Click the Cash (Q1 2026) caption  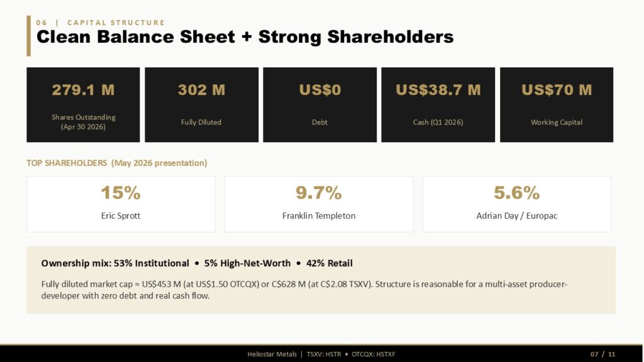(x=438, y=123)
